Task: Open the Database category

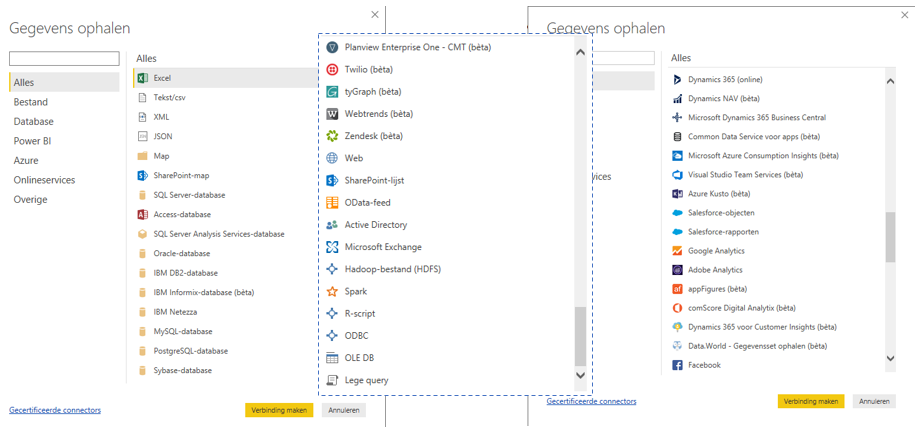Action: point(33,122)
